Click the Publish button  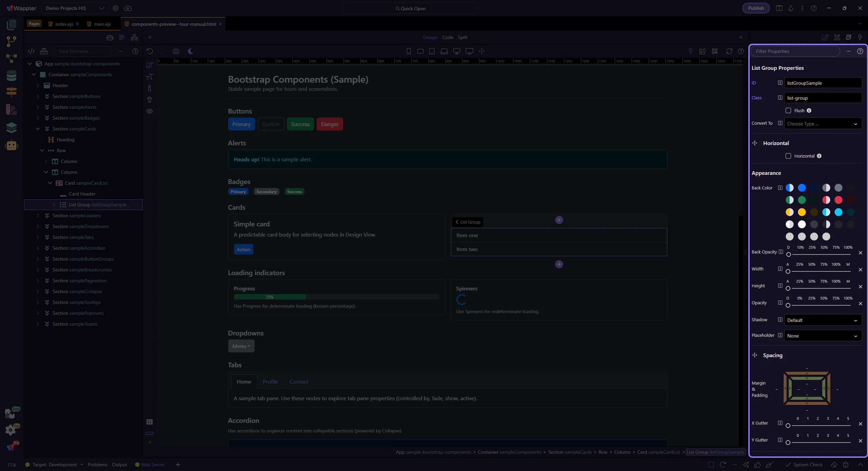(756, 8)
